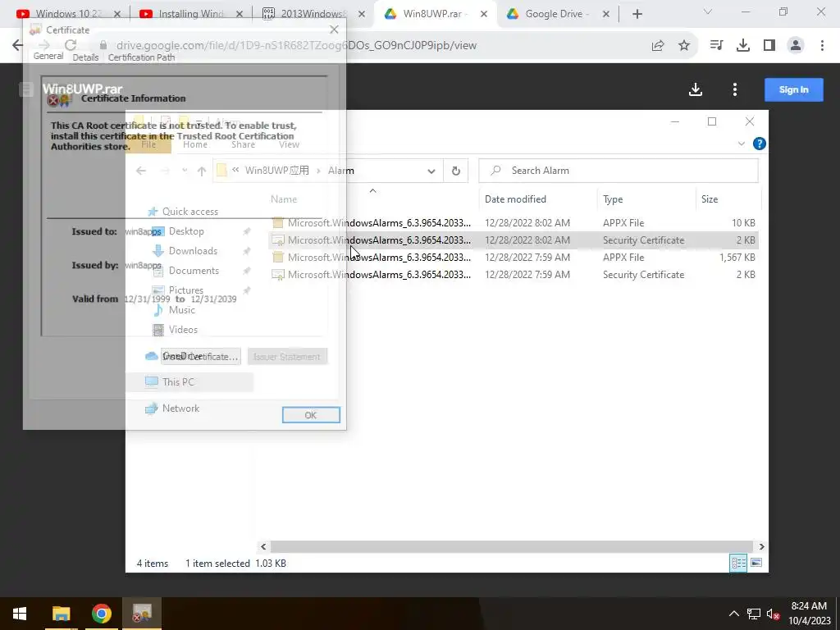Close the Win8UWP.rar tab
Screen dimensions: 840x630
[484, 15]
